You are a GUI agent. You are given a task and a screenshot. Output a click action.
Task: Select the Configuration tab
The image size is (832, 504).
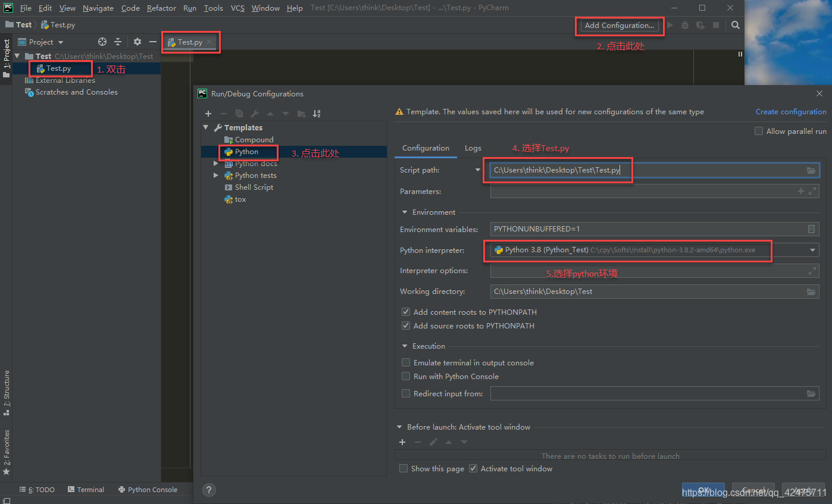tap(426, 148)
